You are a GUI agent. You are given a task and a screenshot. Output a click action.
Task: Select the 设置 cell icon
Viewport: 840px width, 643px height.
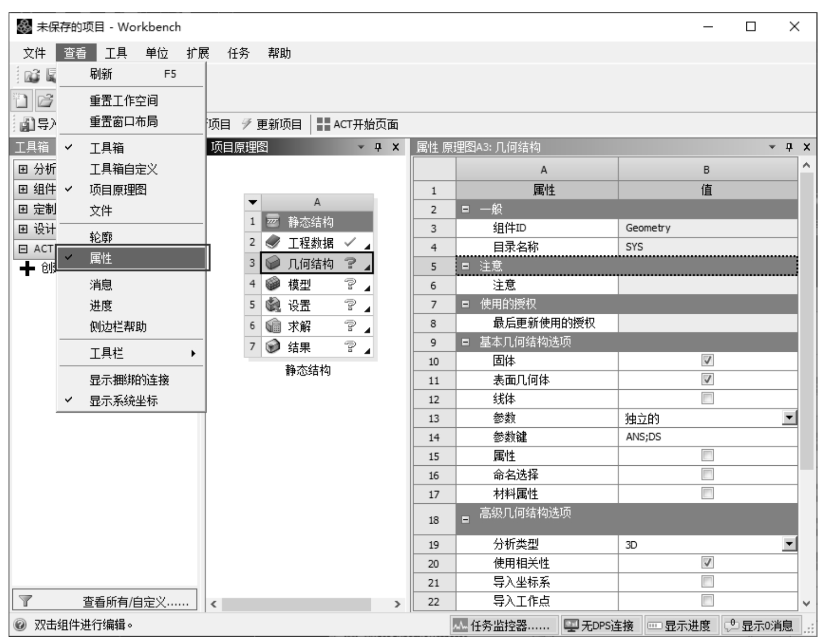point(273,305)
